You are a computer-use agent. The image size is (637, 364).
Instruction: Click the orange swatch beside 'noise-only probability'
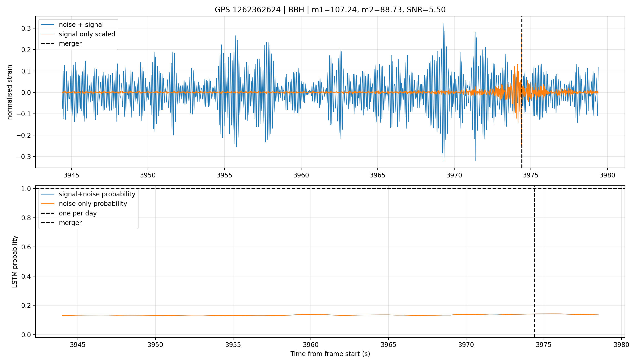pyautogui.click(x=48, y=204)
